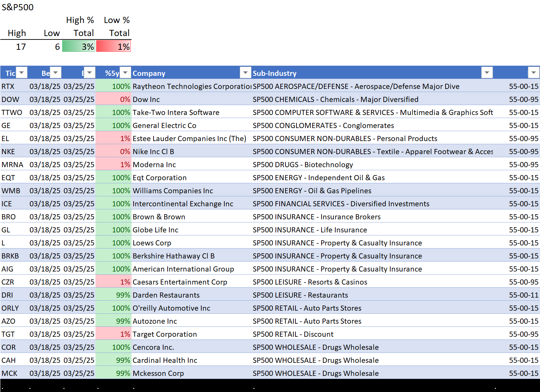
Task: Select Moderna's 55-00-95 code cell
Action: (x=517, y=164)
